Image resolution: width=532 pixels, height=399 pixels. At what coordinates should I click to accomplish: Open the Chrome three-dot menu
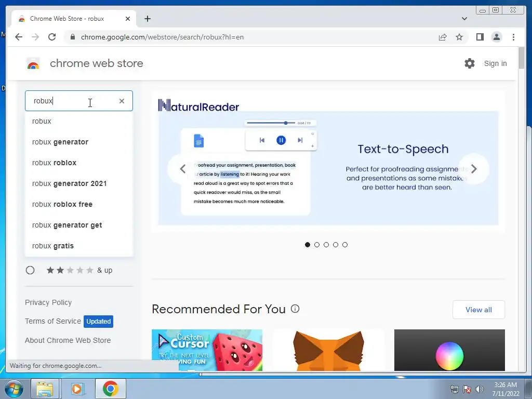pyautogui.click(x=513, y=37)
